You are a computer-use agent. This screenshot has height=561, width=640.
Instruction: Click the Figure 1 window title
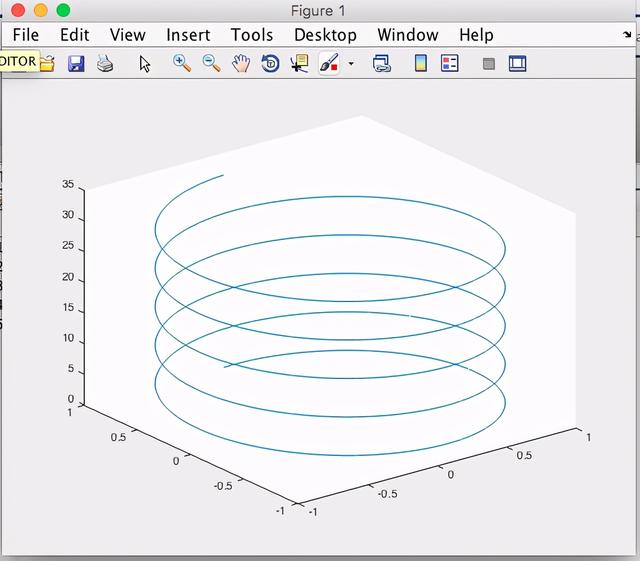318,11
